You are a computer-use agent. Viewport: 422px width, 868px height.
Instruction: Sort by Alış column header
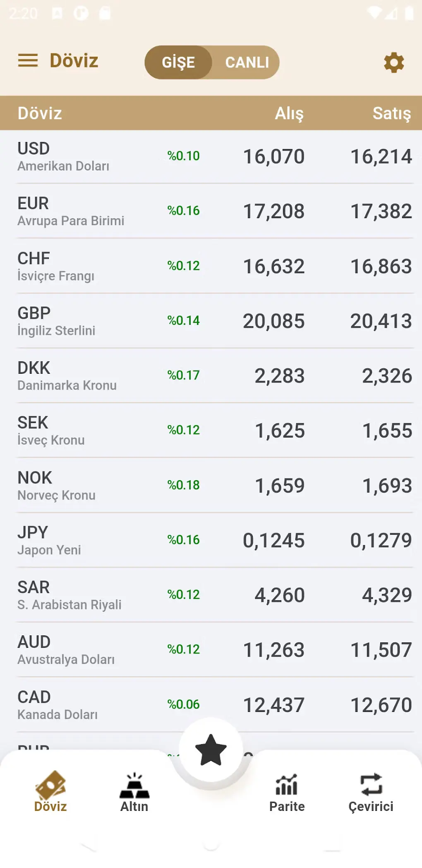point(289,113)
